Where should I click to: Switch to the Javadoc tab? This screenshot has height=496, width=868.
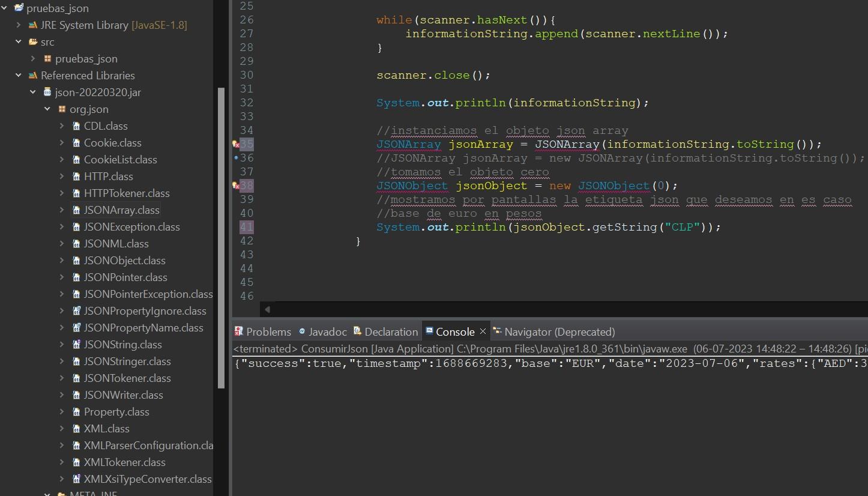click(x=323, y=331)
